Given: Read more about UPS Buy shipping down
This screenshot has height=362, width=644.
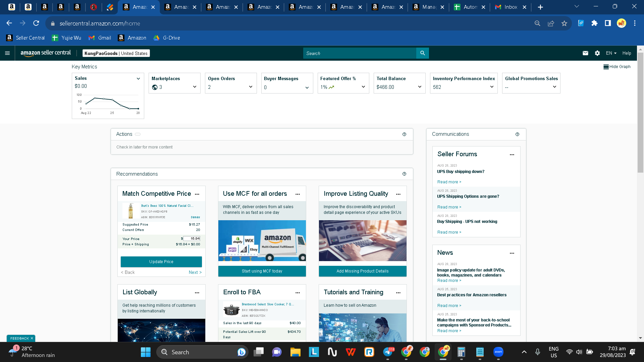Looking at the screenshot, I should click(x=449, y=182).
